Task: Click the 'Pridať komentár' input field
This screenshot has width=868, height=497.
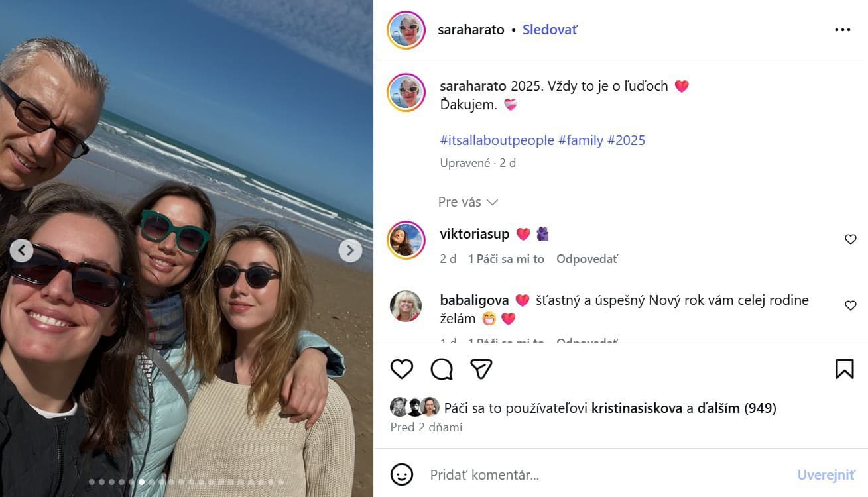Action: pos(597,474)
